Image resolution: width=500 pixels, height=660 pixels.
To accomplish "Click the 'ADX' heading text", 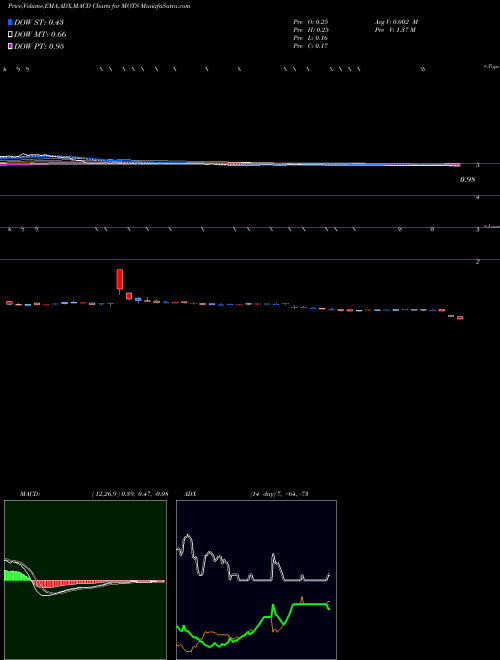I will (x=191, y=494).
